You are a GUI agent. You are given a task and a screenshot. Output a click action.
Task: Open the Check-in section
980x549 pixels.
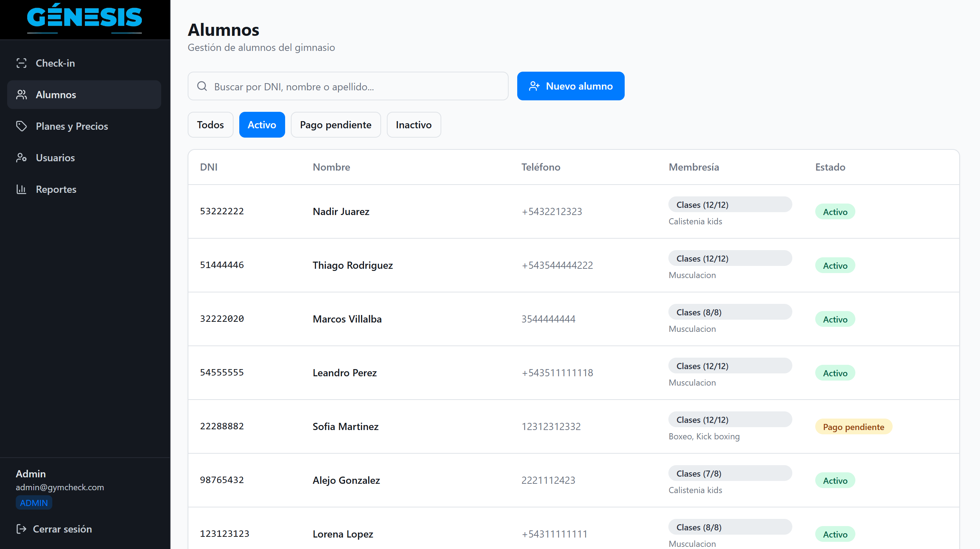(x=84, y=63)
